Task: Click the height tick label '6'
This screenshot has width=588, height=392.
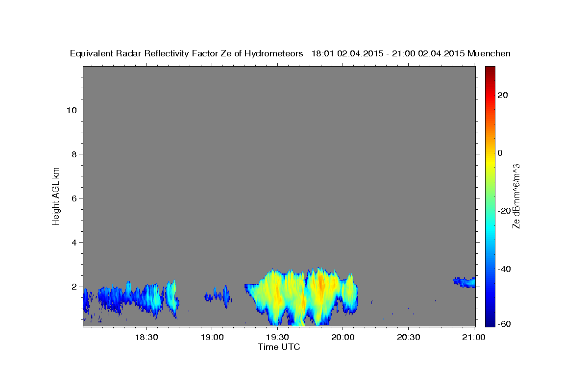Action: (x=74, y=198)
